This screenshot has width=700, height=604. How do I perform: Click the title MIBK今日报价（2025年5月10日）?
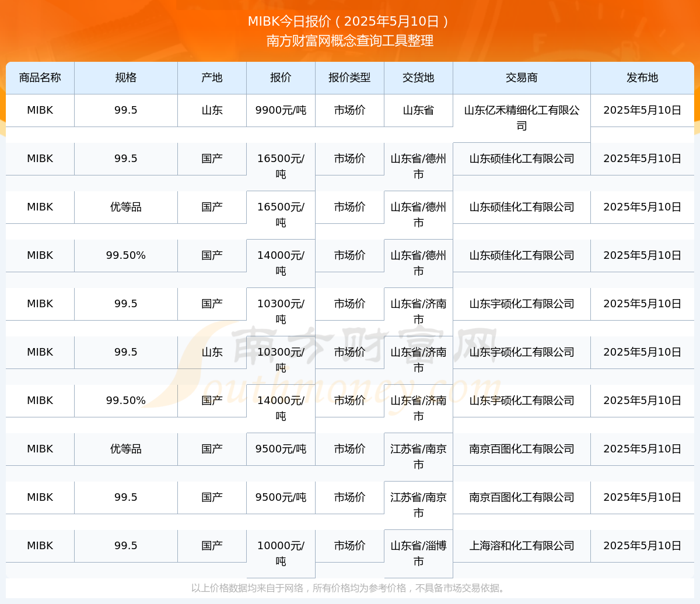[349, 22]
